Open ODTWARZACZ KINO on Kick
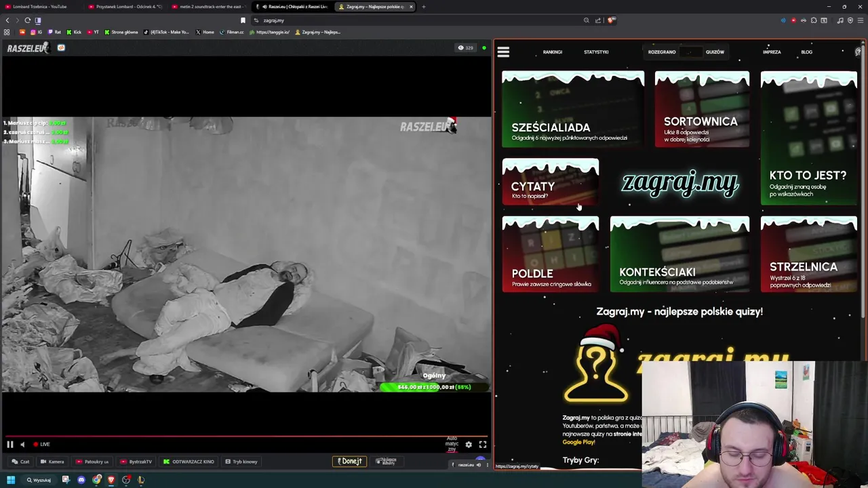This screenshot has width=868, height=488. tap(189, 462)
